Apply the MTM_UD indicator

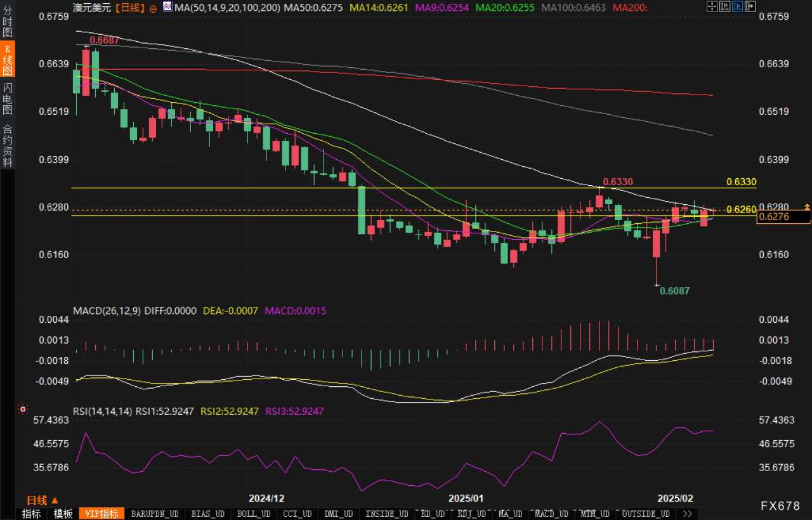click(x=594, y=514)
